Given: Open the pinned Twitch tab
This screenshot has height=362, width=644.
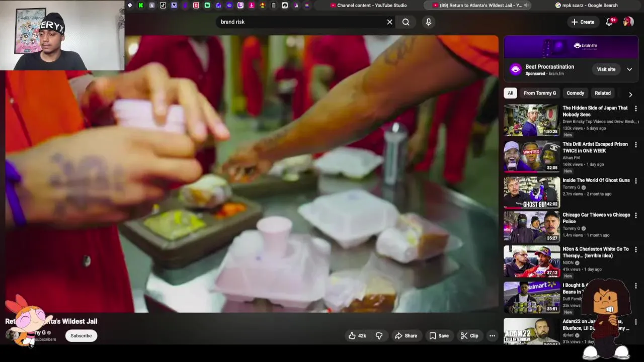Looking at the screenshot, I should 240,6.
